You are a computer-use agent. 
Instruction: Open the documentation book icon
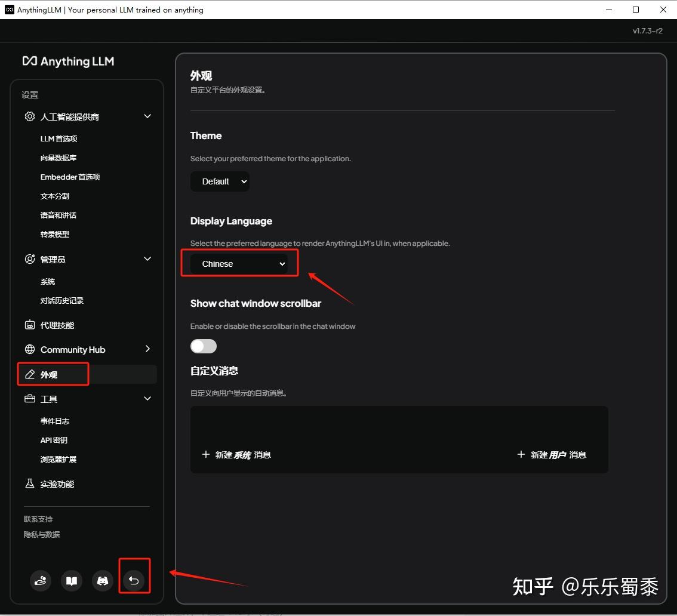pyautogui.click(x=72, y=581)
